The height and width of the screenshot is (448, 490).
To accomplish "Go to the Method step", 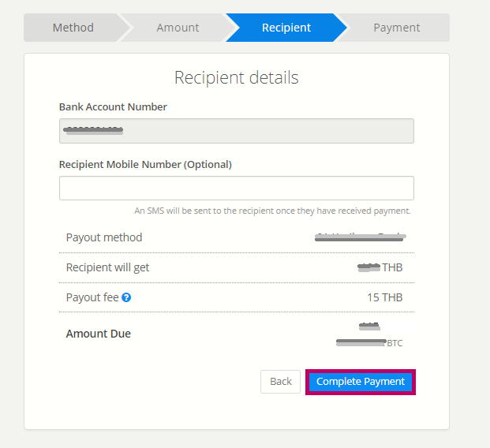I will [x=73, y=28].
